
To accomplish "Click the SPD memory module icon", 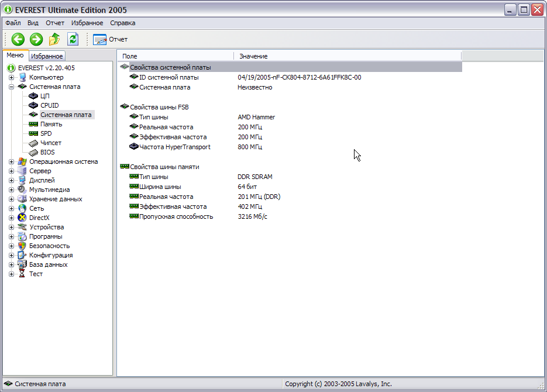I will (x=33, y=133).
